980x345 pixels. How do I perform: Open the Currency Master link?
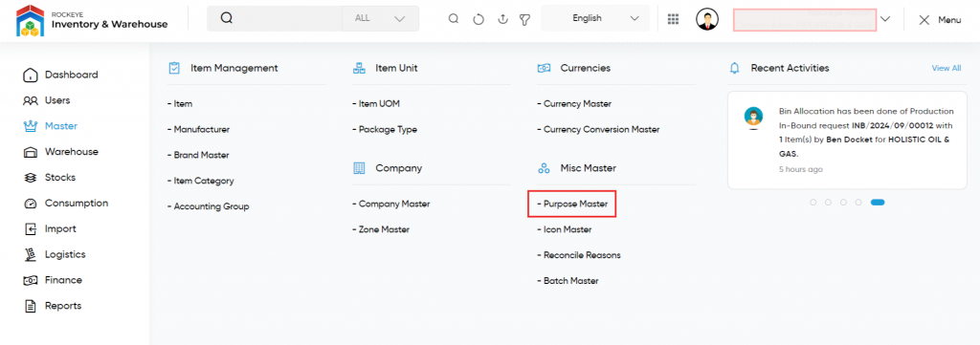pyautogui.click(x=574, y=104)
